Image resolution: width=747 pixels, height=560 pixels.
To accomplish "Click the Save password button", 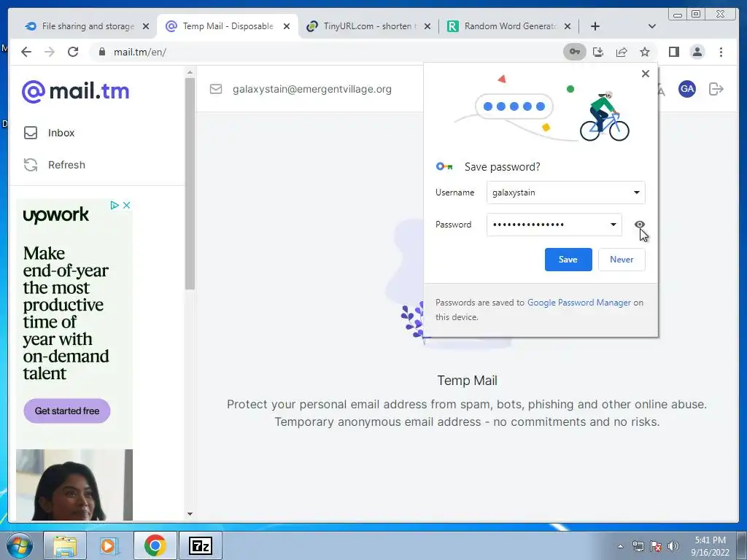I will click(x=568, y=260).
